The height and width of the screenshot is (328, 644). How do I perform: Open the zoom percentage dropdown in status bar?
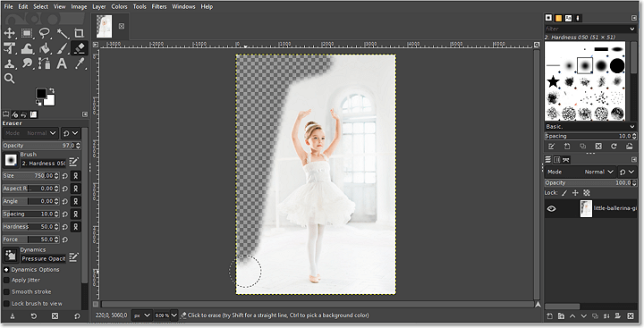pos(174,315)
